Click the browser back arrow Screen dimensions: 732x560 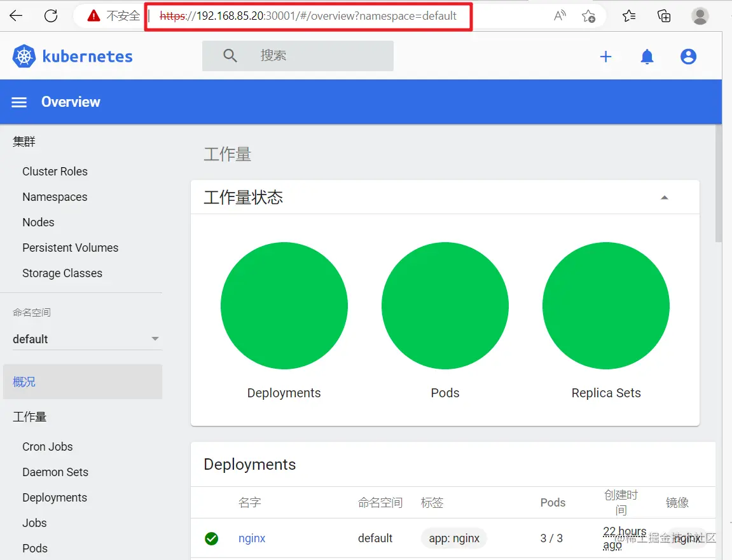point(16,16)
